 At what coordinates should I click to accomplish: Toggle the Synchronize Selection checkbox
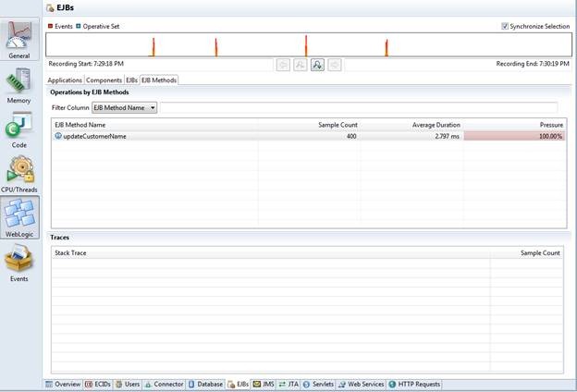tap(505, 26)
